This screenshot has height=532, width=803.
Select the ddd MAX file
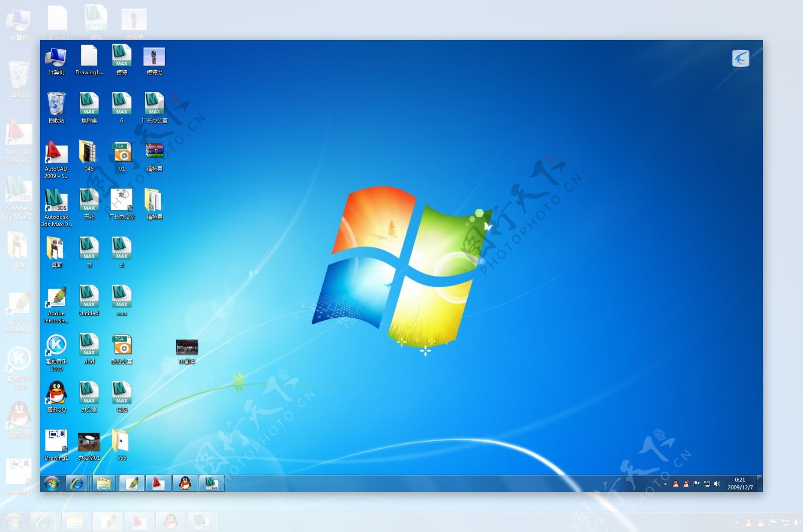(89, 349)
